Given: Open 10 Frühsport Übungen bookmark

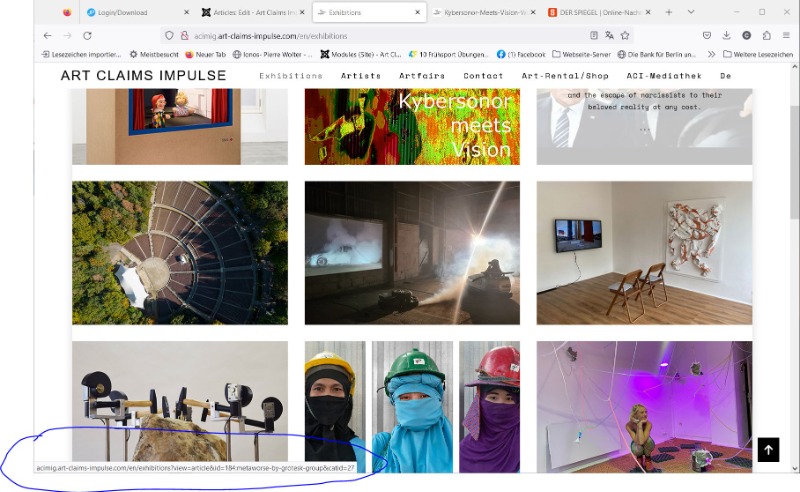Looking at the screenshot, I should [x=448, y=54].
